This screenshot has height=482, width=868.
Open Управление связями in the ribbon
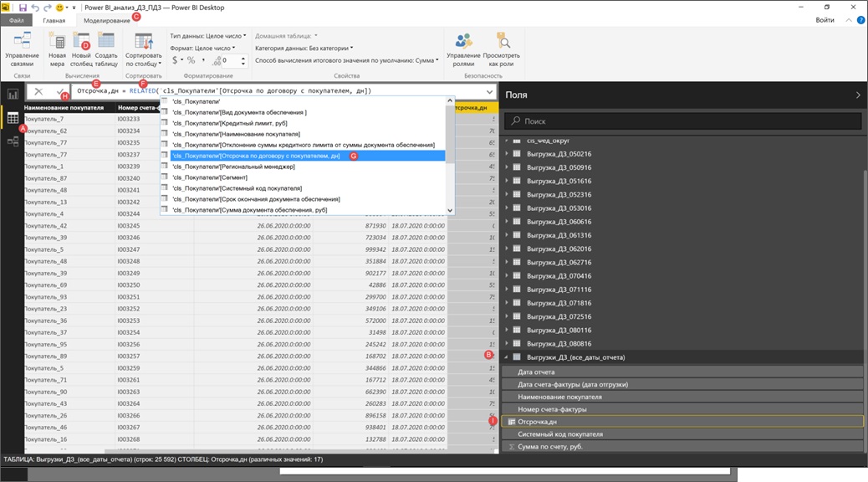22,49
